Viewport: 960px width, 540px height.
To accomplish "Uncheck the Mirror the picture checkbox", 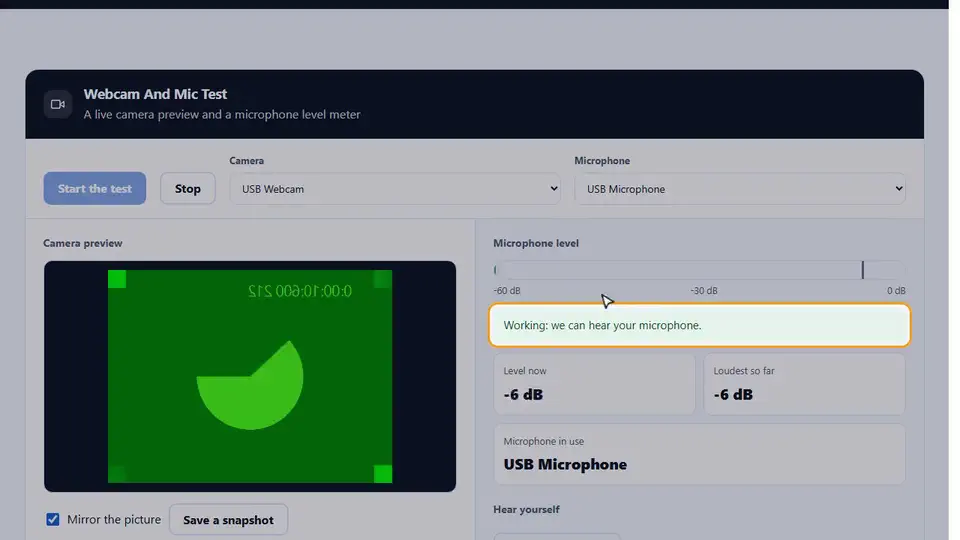I will point(53,519).
